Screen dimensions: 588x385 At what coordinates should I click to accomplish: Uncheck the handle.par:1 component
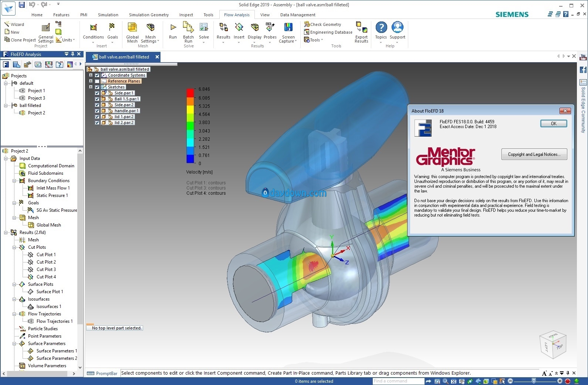pyautogui.click(x=97, y=111)
